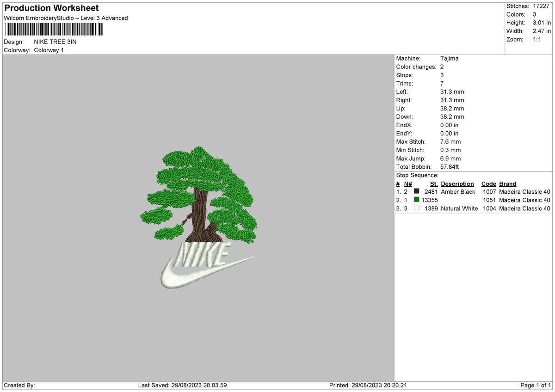
Task: Click the Tajima machine value
Action: [449, 58]
